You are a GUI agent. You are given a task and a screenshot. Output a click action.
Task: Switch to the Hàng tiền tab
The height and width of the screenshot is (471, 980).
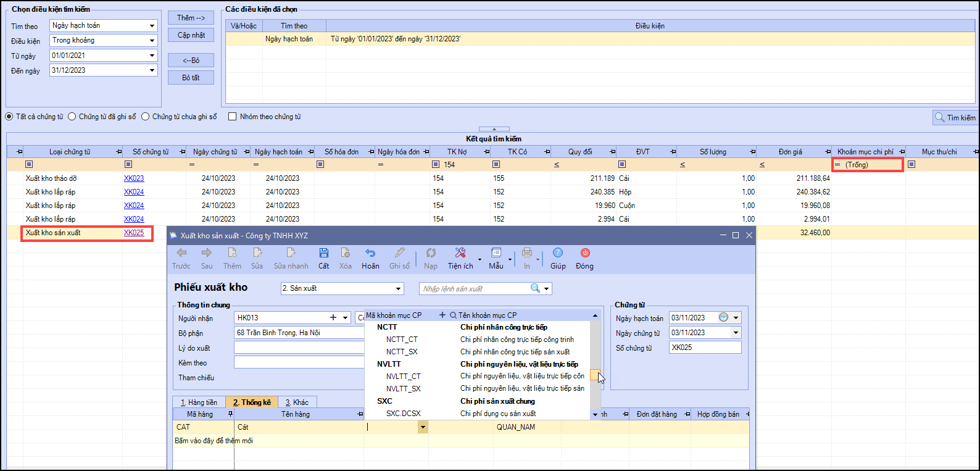click(199, 402)
